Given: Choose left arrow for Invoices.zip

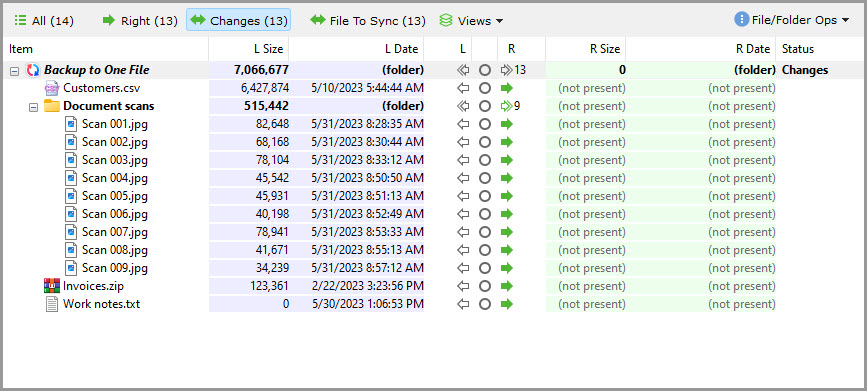Looking at the screenshot, I should pos(463,286).
